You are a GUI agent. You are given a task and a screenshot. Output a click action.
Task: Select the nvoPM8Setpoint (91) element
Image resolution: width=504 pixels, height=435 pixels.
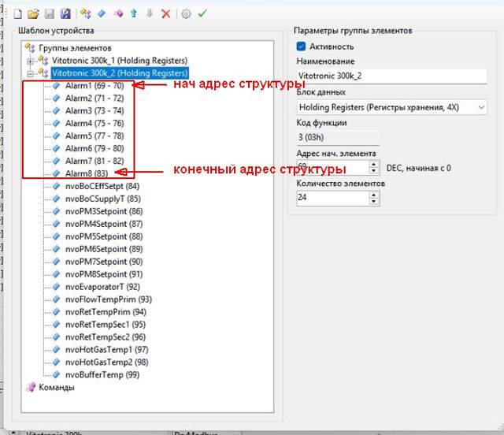[104, 274]
